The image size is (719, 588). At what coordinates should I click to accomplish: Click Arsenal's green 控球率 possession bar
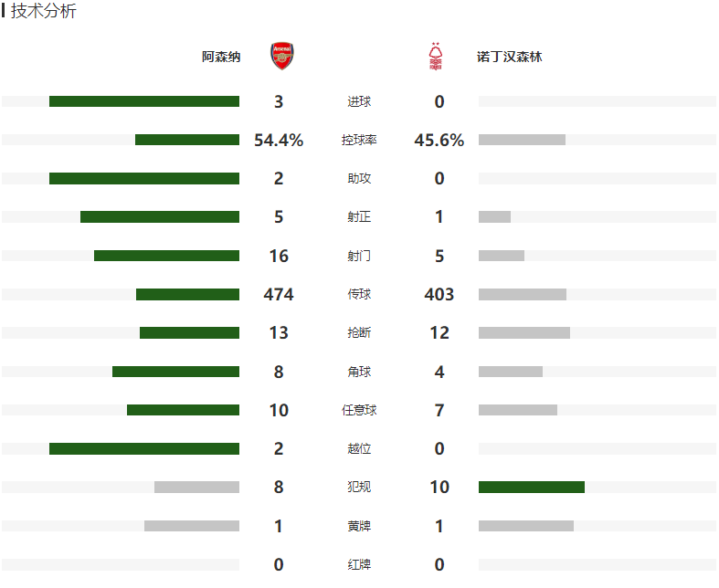pos(187,140)
